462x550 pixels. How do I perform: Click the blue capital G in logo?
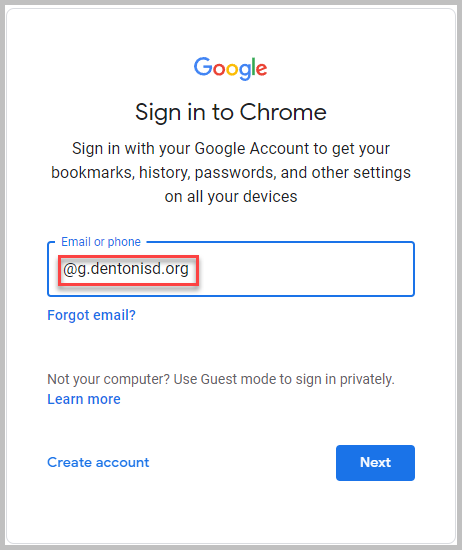202,66
